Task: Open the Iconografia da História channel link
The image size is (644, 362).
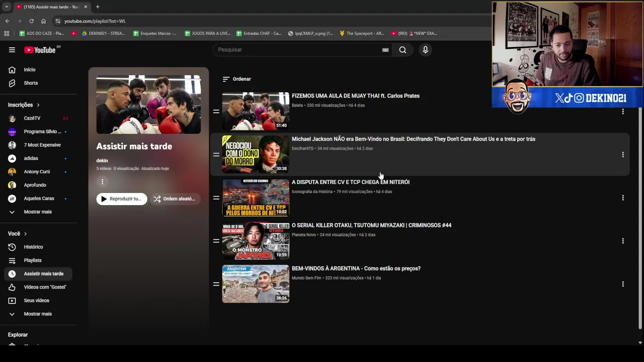Action: click(312, 192)
